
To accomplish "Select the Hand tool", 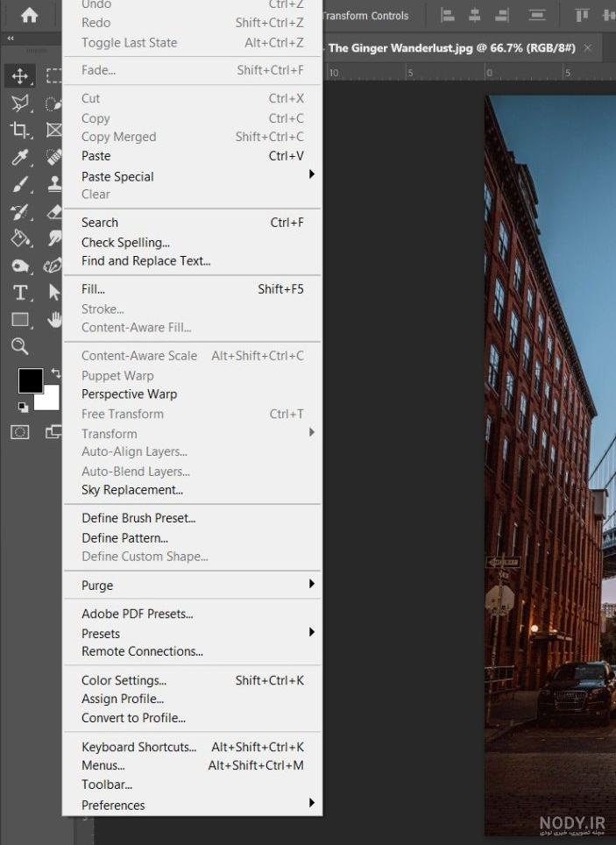I will [54, 320].
